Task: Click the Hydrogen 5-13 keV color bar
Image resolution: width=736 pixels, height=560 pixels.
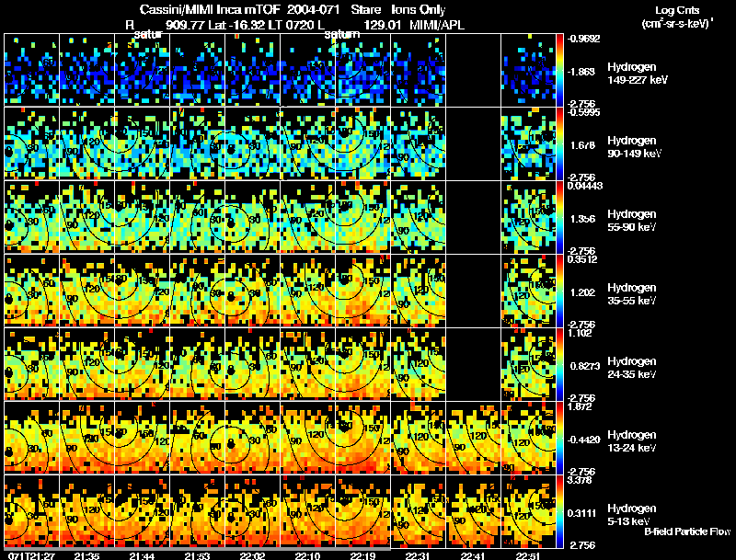Action: [559, 511]
